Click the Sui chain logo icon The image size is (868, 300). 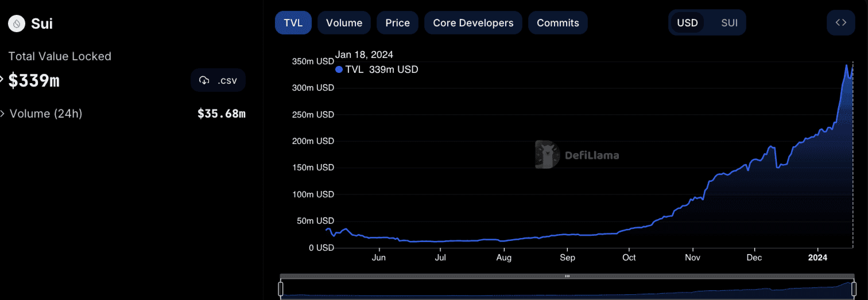click(17, 24)
